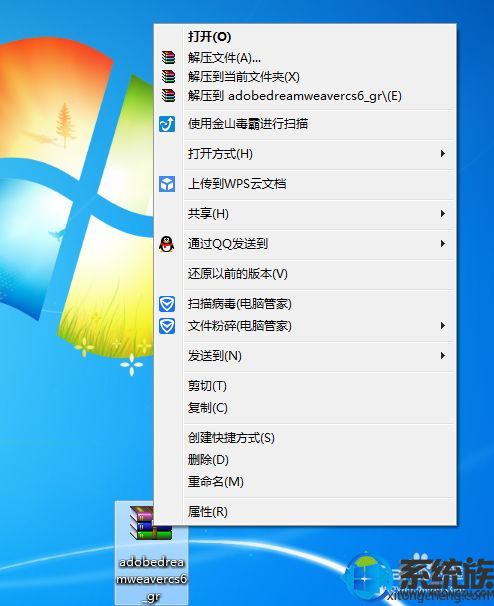This screenshot has height=606, width=494.
Task: Expand the submenu arrow of 通过QQ发送到
Action: click(x=443, y=244)
